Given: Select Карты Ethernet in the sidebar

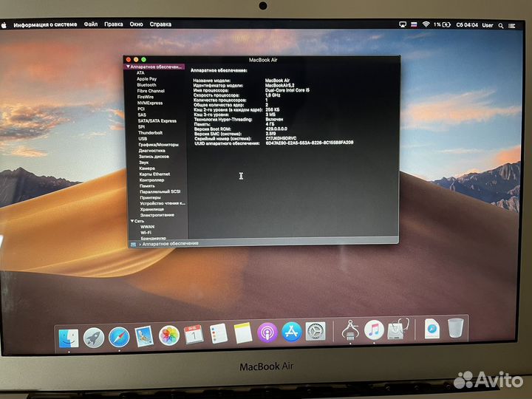Looking at the screenshot, I should (154, 174).
